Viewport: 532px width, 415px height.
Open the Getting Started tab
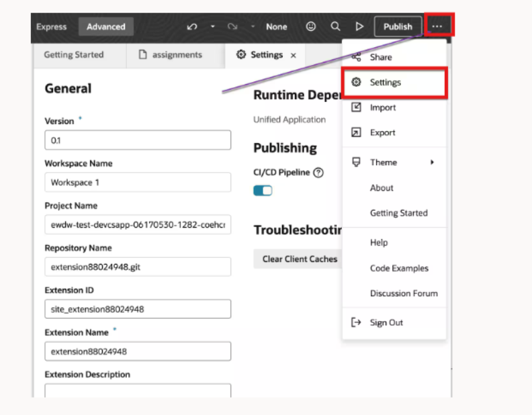coord(74,54)
